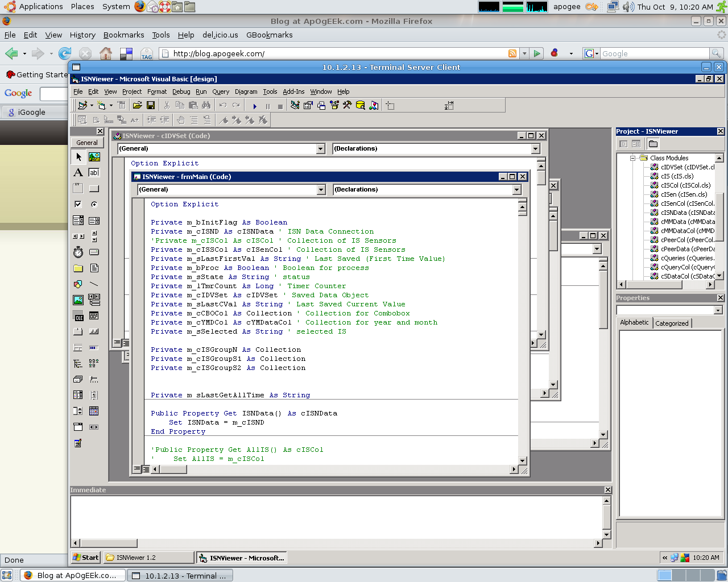Open the Data View Window icon
Image resolution: width=728 pixels, height=582 pixels.
coord(361,105)
